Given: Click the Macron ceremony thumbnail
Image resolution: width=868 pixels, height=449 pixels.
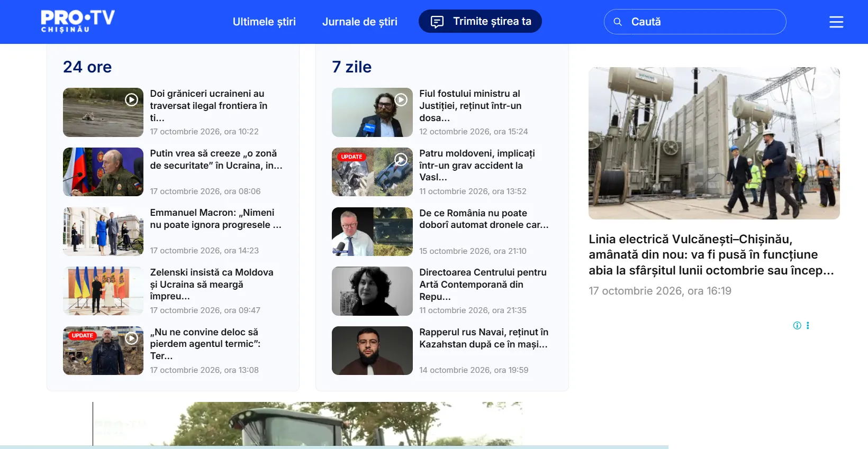Looking at the screenshot, I should (x=103, y=232).
